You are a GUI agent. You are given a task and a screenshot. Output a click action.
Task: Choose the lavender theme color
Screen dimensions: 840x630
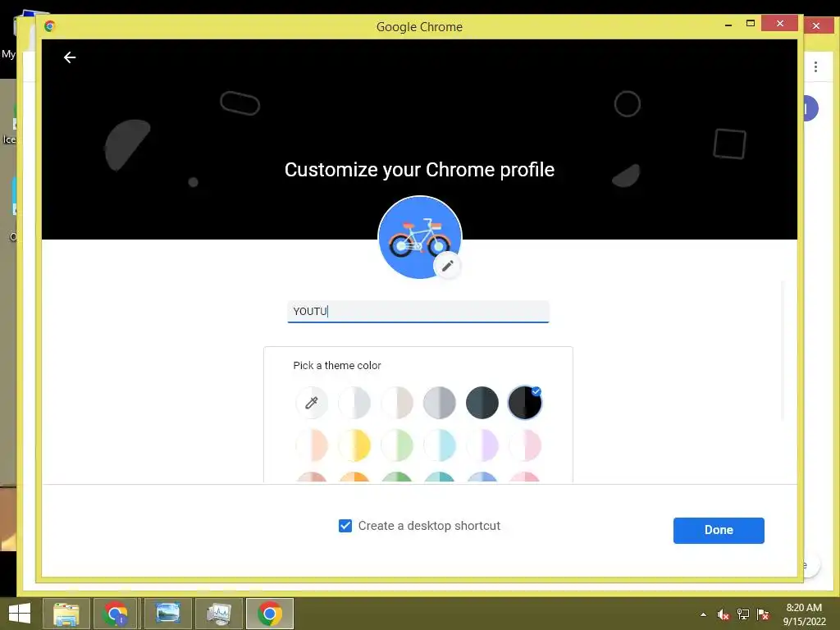click(x=482, y=445)
